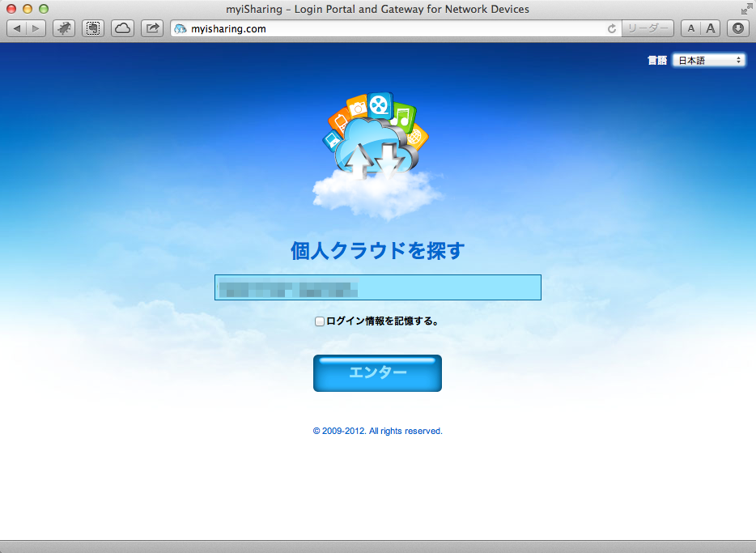
Task: Click the dashed-square extension toolbar icon
Action: pos(93,28)
